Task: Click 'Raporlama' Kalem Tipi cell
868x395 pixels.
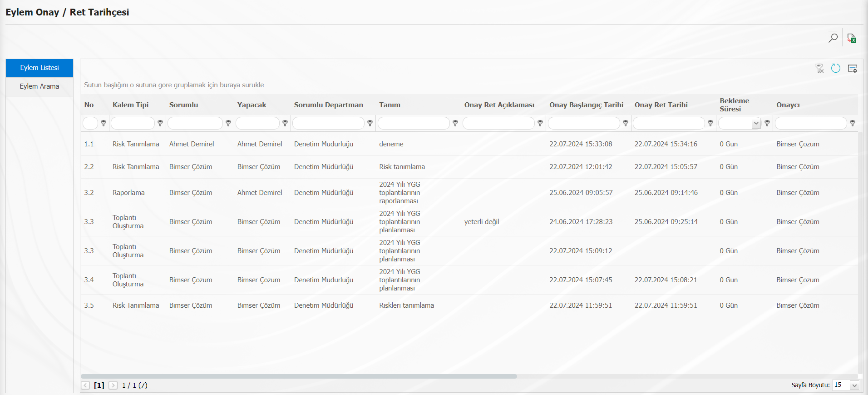Action: coord(128,193)
